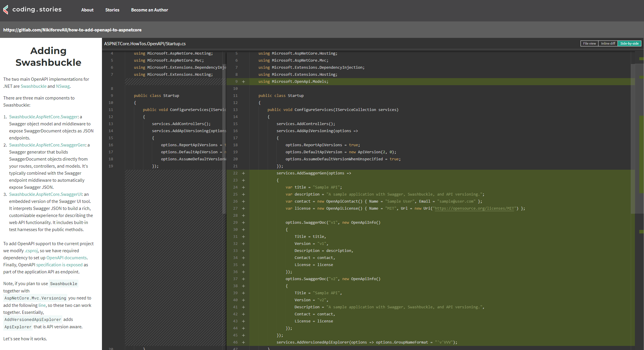Click the Adding Swashbuckle heading
The height and width of the screenshot is (350, 644).
click(48, 57)
